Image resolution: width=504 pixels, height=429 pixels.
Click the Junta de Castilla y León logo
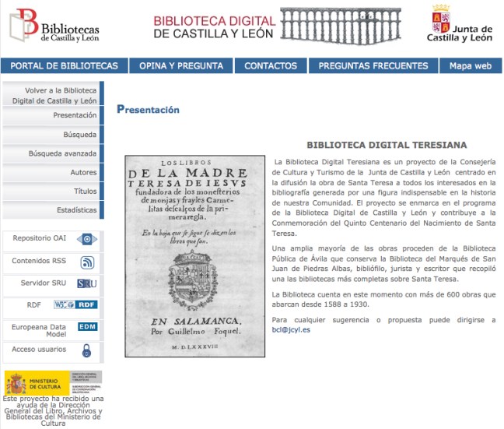coord(462,24)
